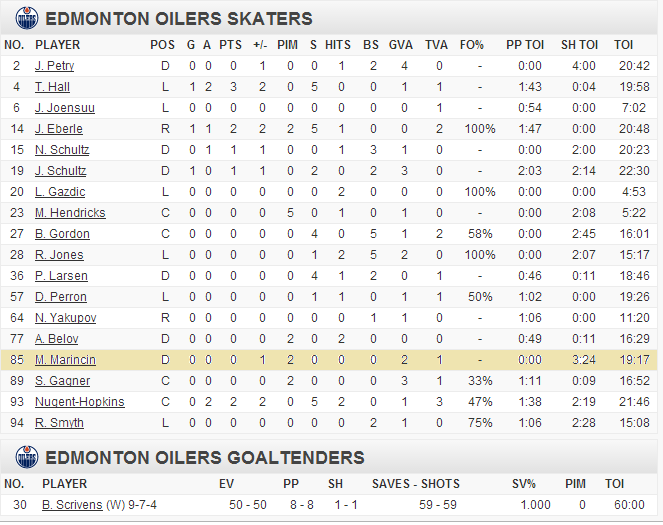Open the R. Smyth player link

point(59,423)
